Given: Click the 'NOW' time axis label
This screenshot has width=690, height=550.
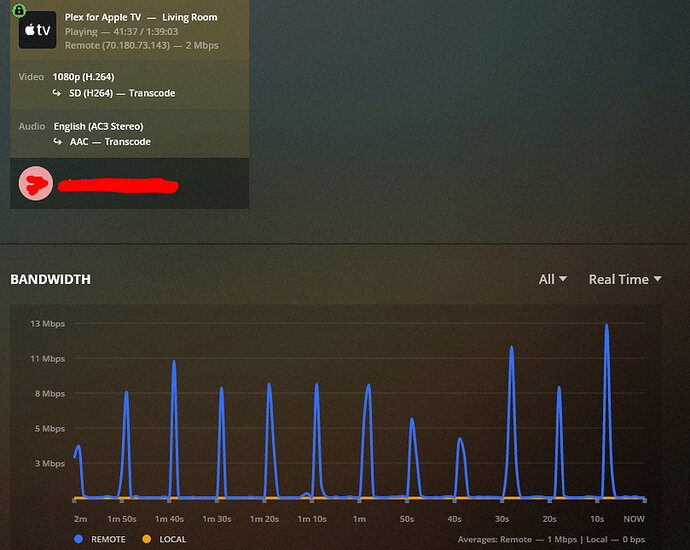Looking at the screenshot, I should (634, 519).
